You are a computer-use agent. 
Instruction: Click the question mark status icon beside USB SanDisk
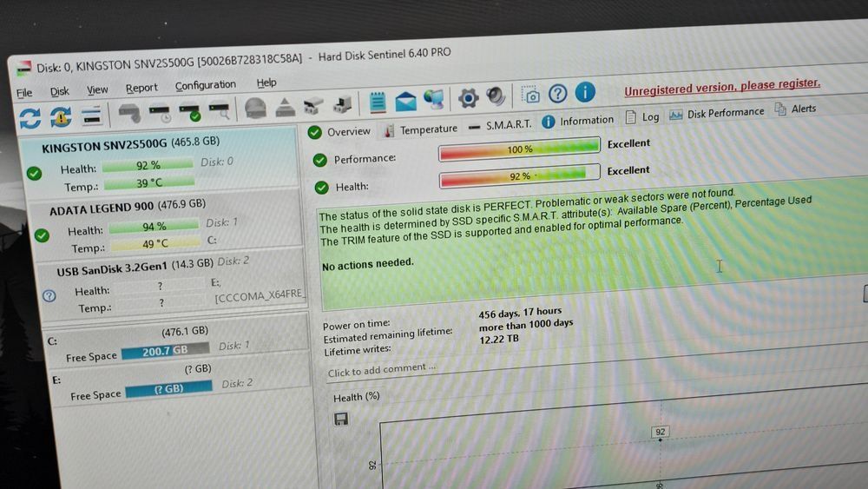coord(49,295)
